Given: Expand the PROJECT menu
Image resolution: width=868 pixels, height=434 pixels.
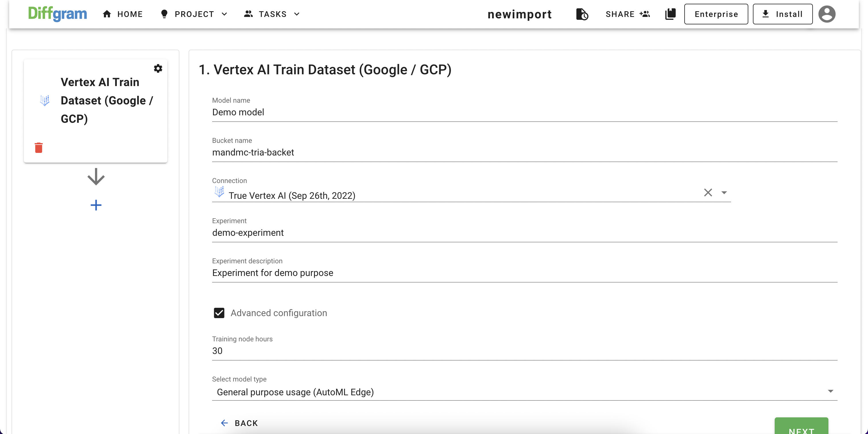Looking at the screenshot, I should (x=194, y=14).
